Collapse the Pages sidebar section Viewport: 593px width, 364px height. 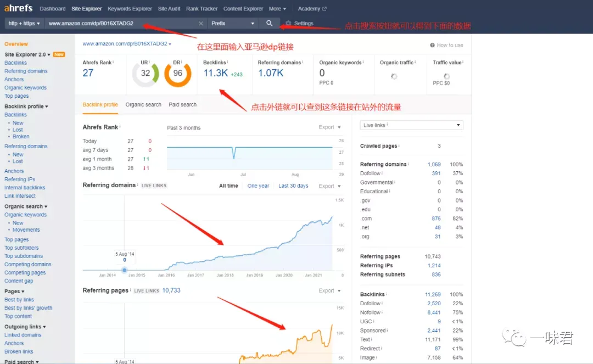click(14, 292)
